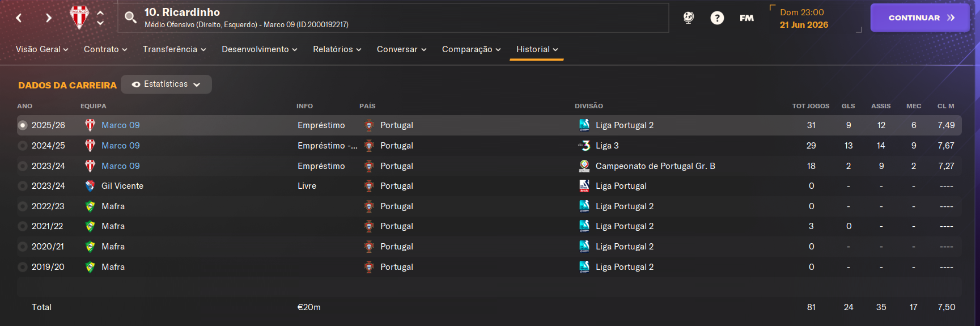
Task: Sort by the CL M column header
Action: [x=945, y=106]
